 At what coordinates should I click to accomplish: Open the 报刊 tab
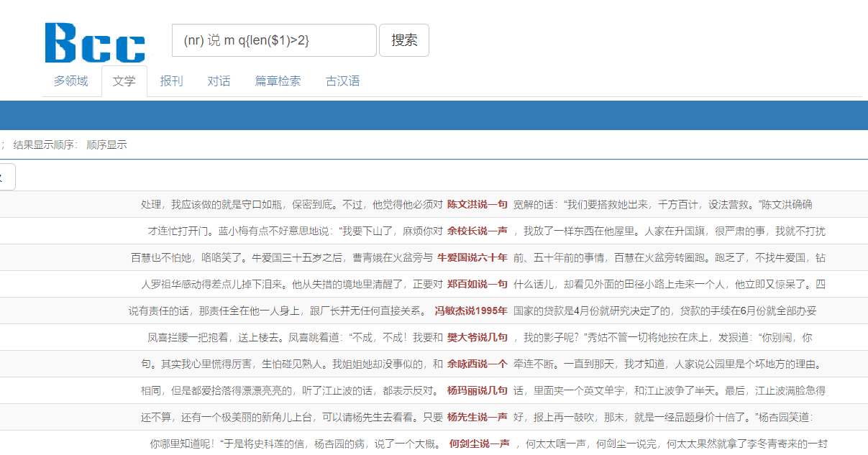(x=171, y=81)
